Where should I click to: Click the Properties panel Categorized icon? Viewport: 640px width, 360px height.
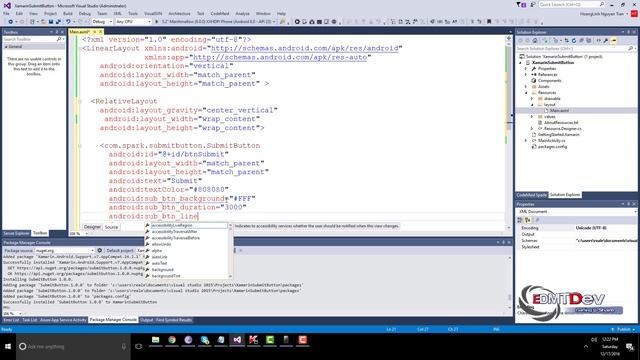(x=520, y=220)
